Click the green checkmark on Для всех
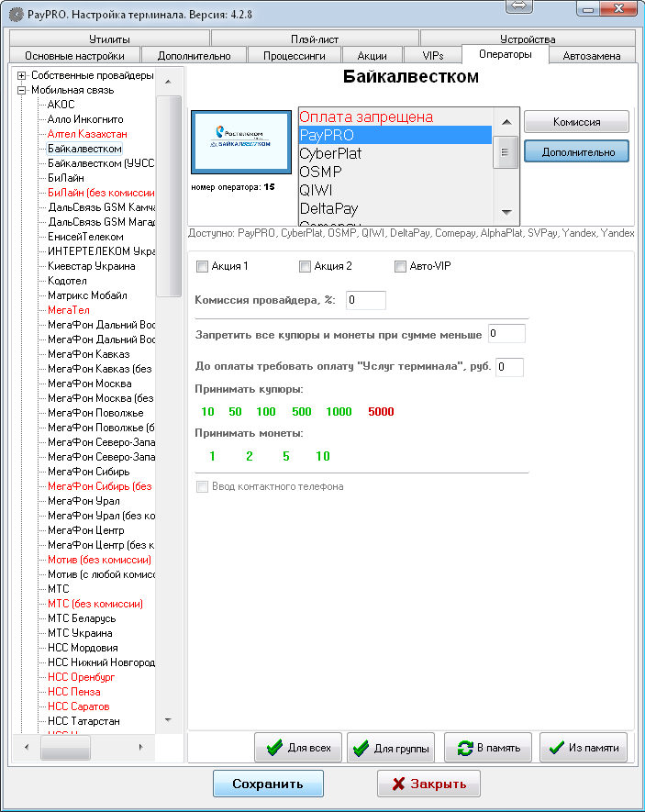The image size is (645, 812). click(x=273, y=748)
